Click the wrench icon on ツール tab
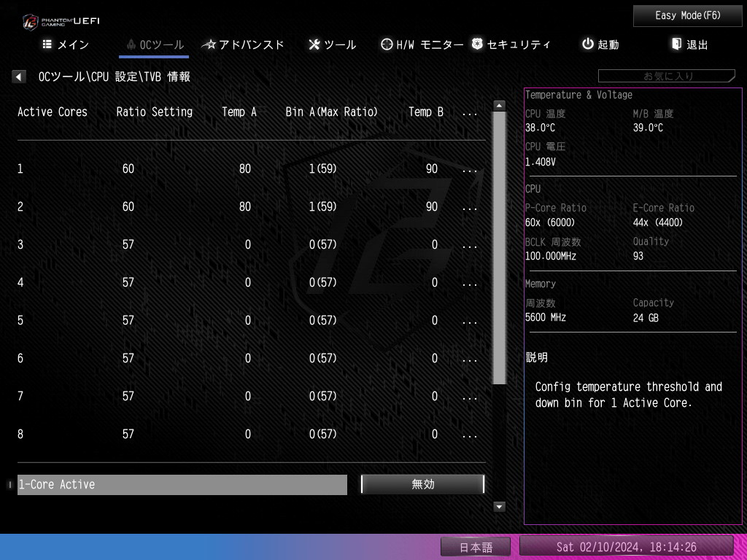 click(x=314, y=44)
